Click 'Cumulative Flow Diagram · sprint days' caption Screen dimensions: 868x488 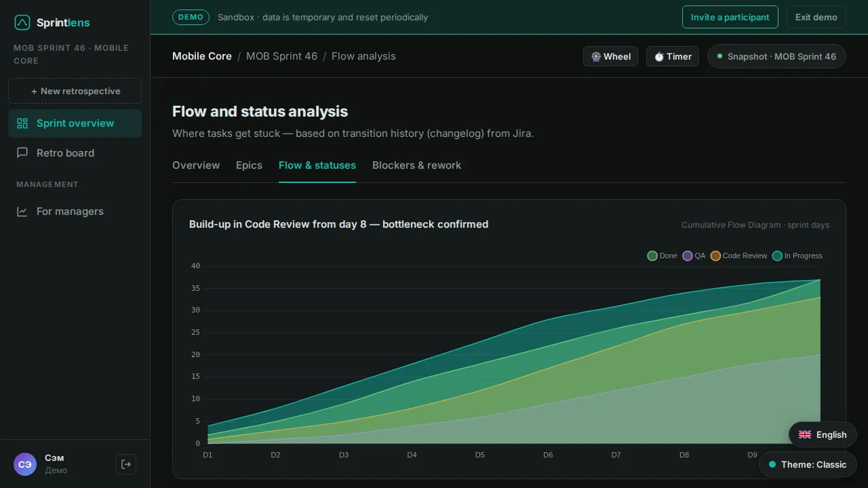tap(755, 225)
